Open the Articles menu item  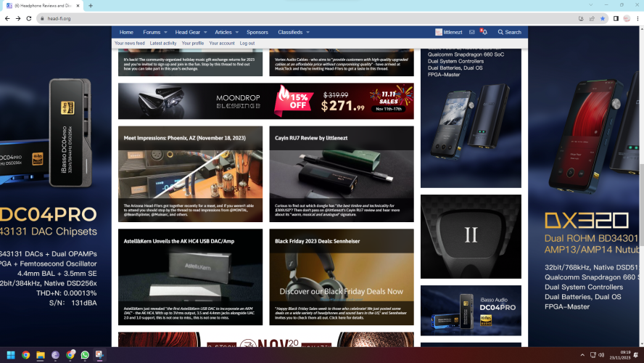click(223, 32)
